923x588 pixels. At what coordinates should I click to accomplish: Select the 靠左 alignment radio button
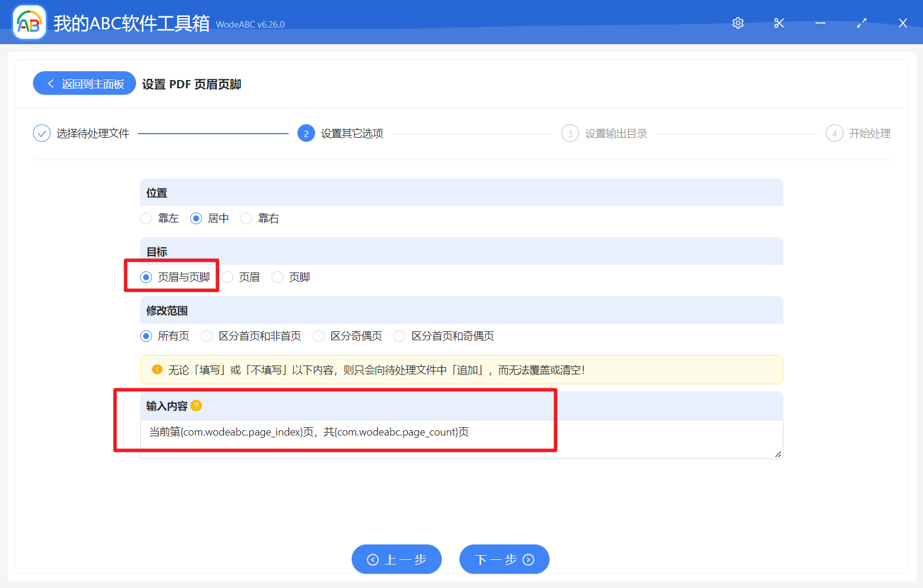coord(146,218)
